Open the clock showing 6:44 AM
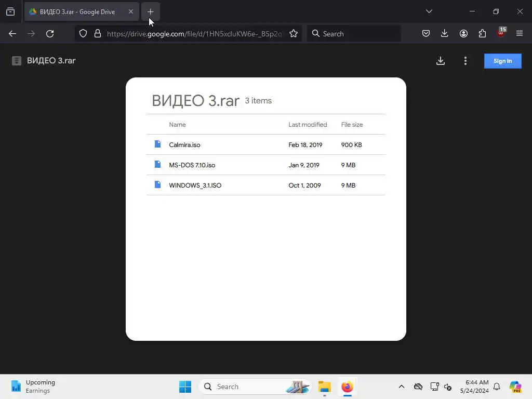The height and width of the screenshot is (399, 532). pyautogui.click(x=474, y=387)
